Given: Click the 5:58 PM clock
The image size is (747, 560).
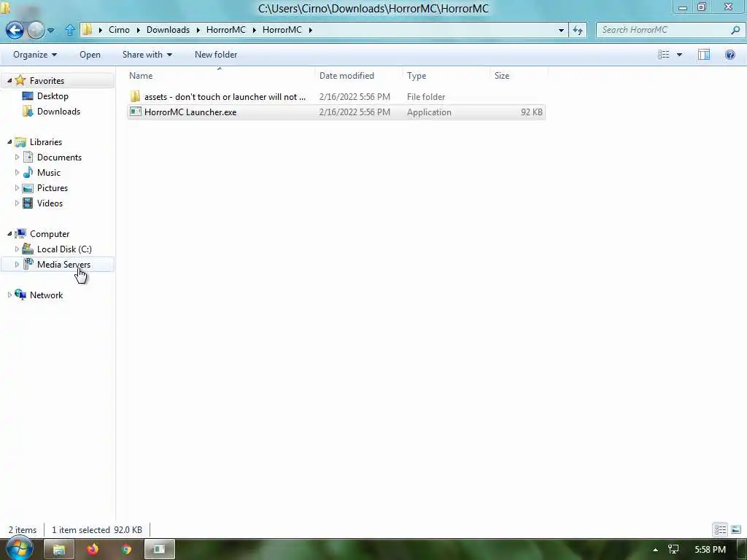Looking at the screenshot, I should click(x=710, y=550).
